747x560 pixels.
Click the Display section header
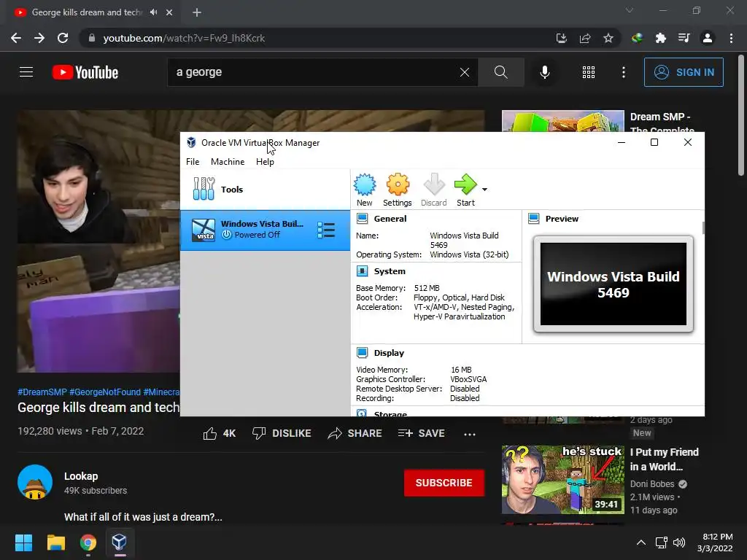tap(389, 353)
